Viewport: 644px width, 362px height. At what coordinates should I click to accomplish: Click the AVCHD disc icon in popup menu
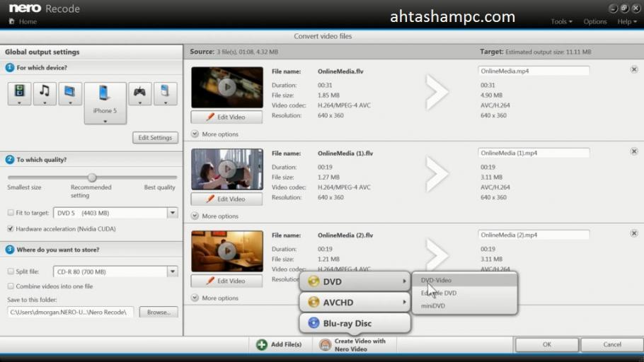pyautogui.click(x=314, y=303)
